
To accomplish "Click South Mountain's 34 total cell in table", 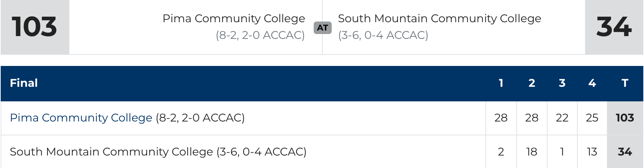I will coord(625,152).
